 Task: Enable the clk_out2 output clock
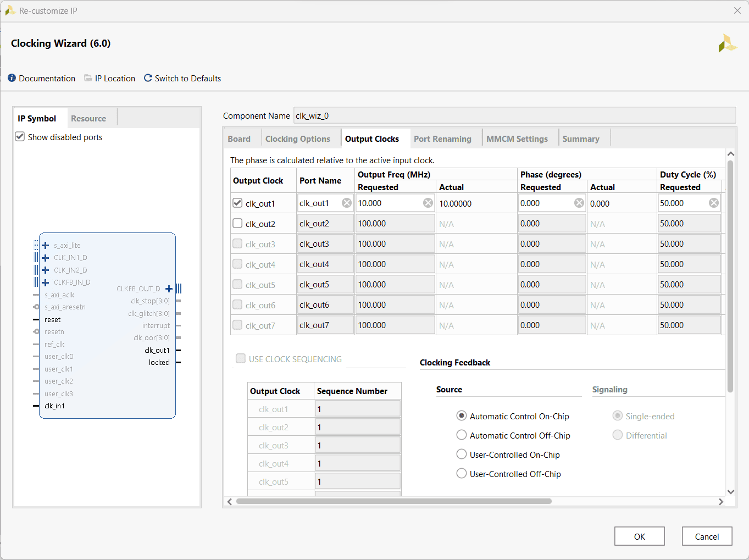pos(237,223)
